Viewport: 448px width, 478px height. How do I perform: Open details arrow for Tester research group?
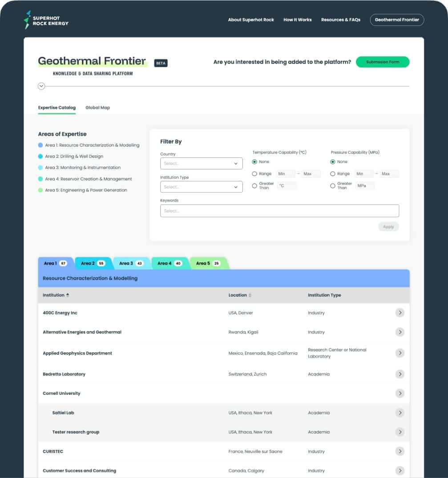(400, 432)
